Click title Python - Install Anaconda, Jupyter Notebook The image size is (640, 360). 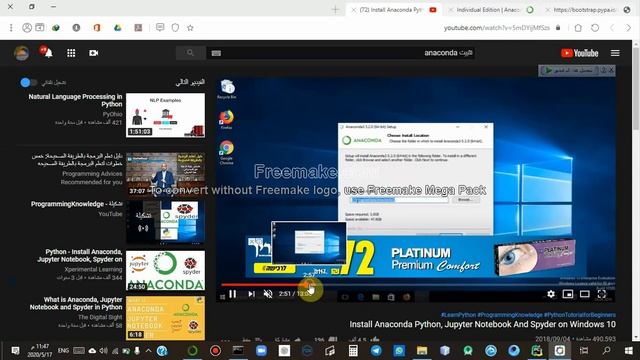tap(80, 256)
